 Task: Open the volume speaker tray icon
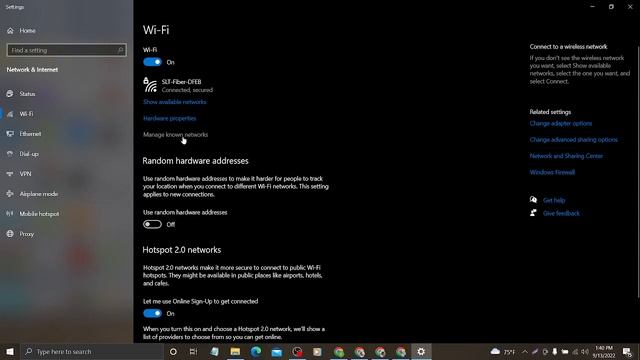tap(585, 351)
